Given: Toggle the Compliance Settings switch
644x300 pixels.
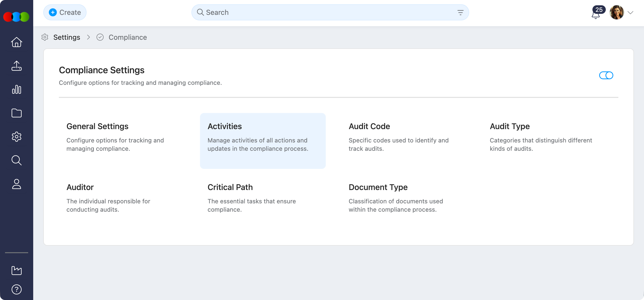Looking at the screenshot, I should (x=606, y=75).
